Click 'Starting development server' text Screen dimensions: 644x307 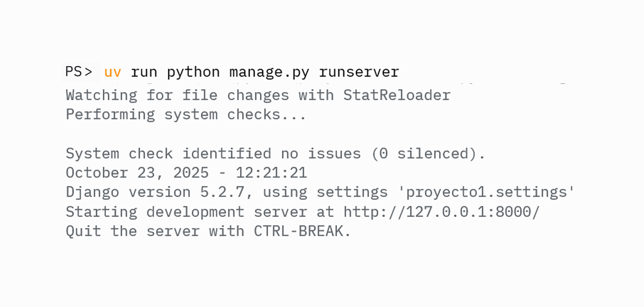[186, 212]
